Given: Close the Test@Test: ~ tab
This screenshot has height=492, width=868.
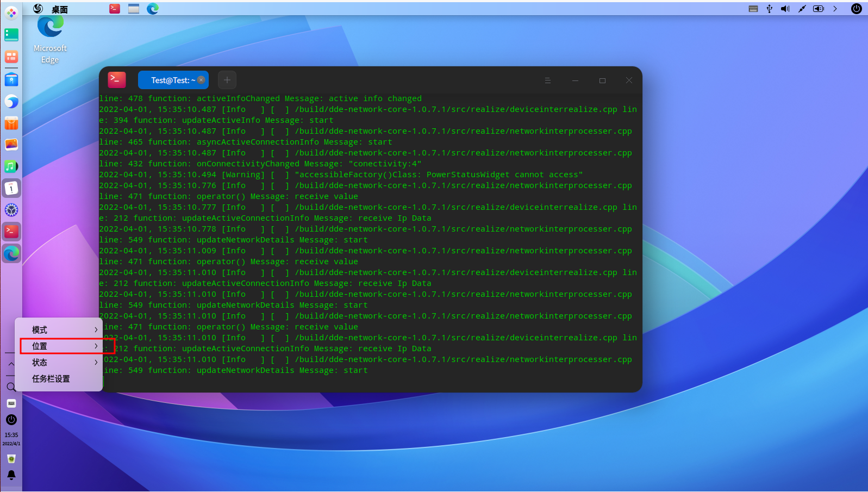Looking at the screenshot, I should (201, 80).
